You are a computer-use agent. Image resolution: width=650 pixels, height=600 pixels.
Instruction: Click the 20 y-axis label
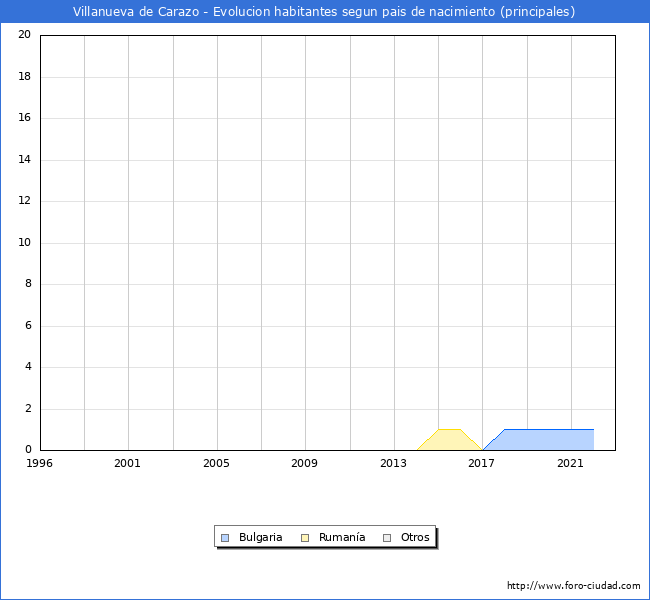point(24,34)
